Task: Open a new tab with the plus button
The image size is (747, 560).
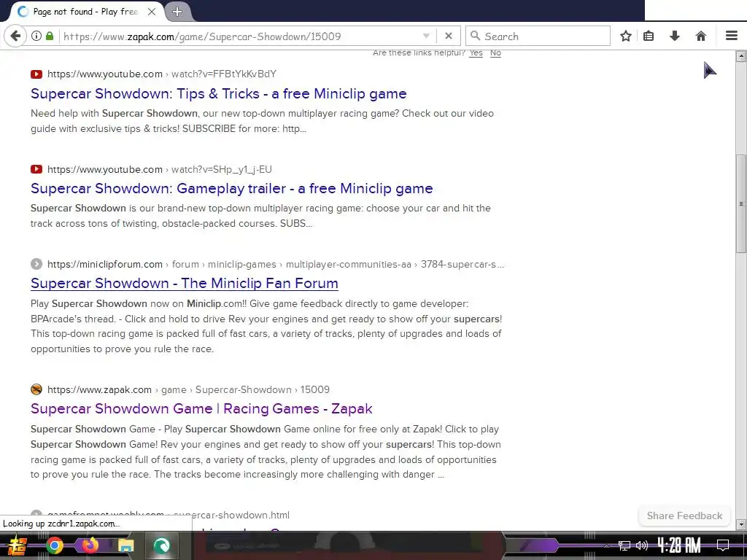Action: 177,12
